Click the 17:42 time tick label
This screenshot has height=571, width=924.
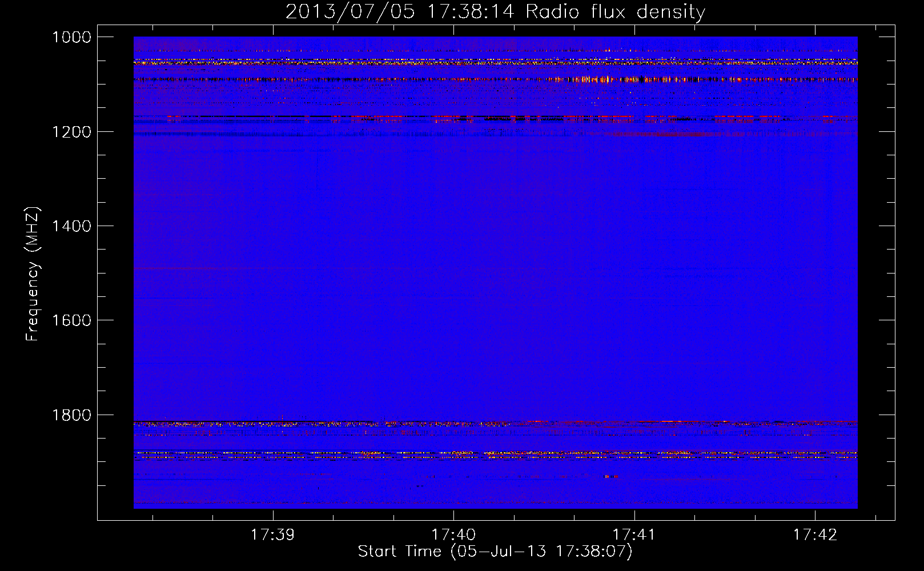pos(815,534)
